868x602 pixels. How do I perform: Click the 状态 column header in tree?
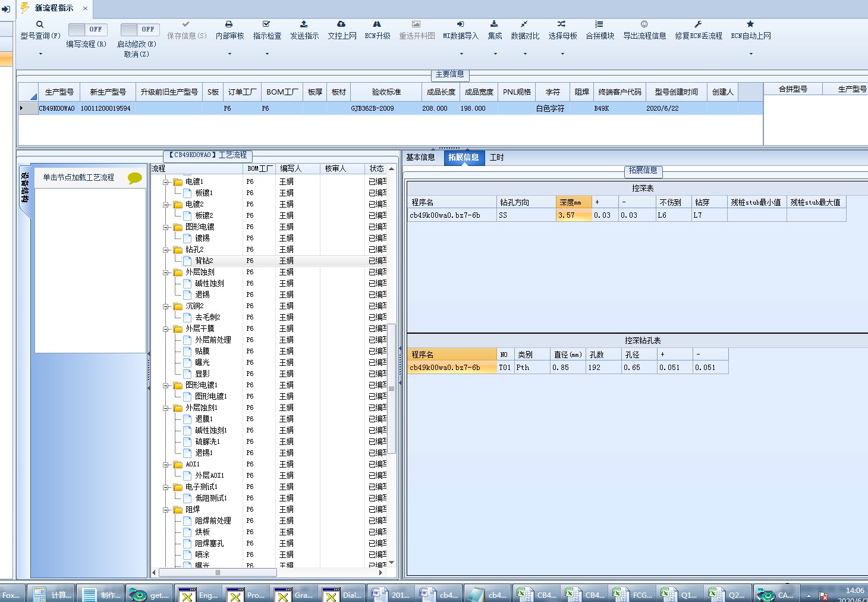point(376,169)
